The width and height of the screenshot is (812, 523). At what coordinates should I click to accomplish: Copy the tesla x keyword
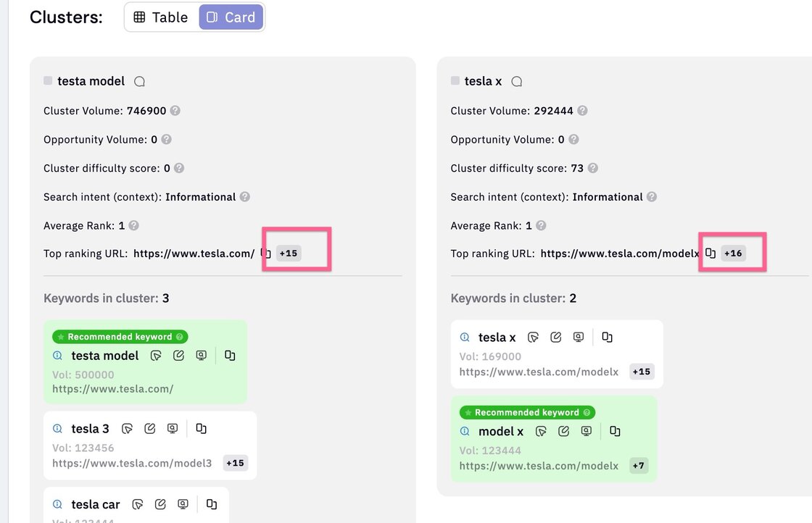coord(607,338)
